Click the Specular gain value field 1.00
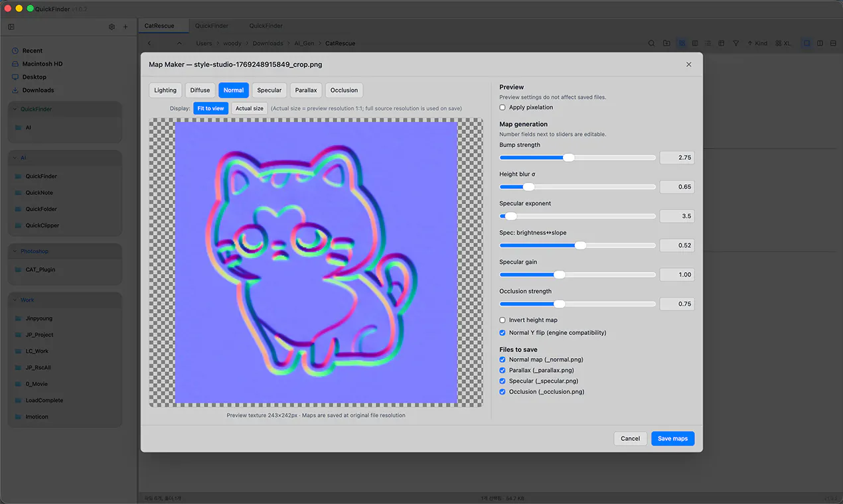 tap(677, 275)
